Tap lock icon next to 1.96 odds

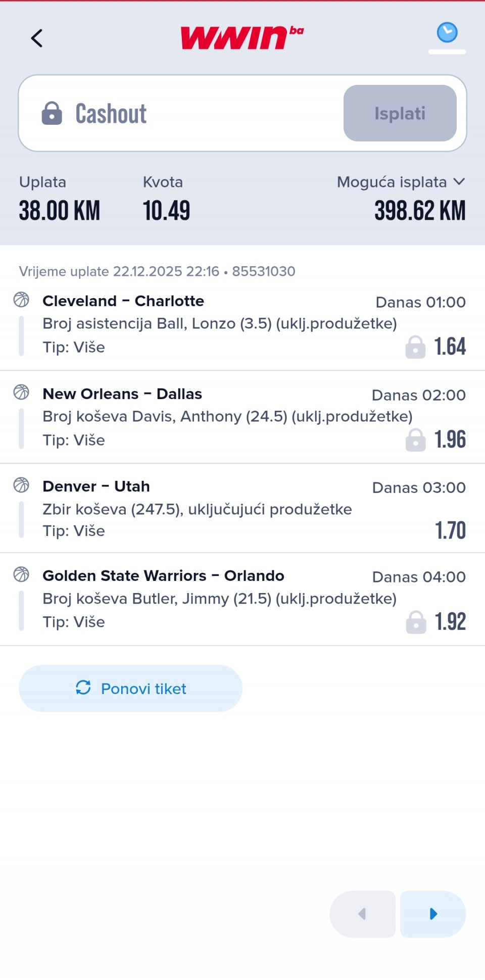pyautogui.click(x=416, y=440)
